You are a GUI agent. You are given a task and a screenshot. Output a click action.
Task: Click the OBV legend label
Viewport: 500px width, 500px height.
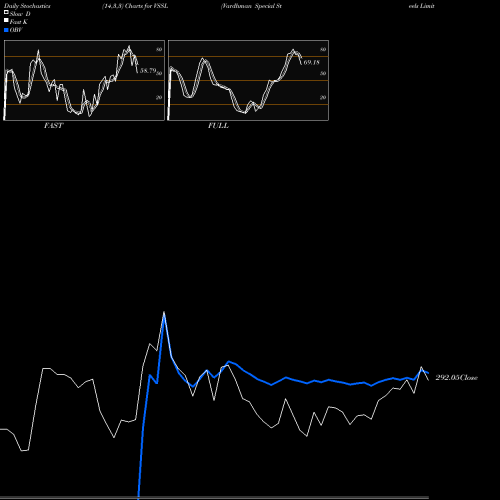[16, 30]
